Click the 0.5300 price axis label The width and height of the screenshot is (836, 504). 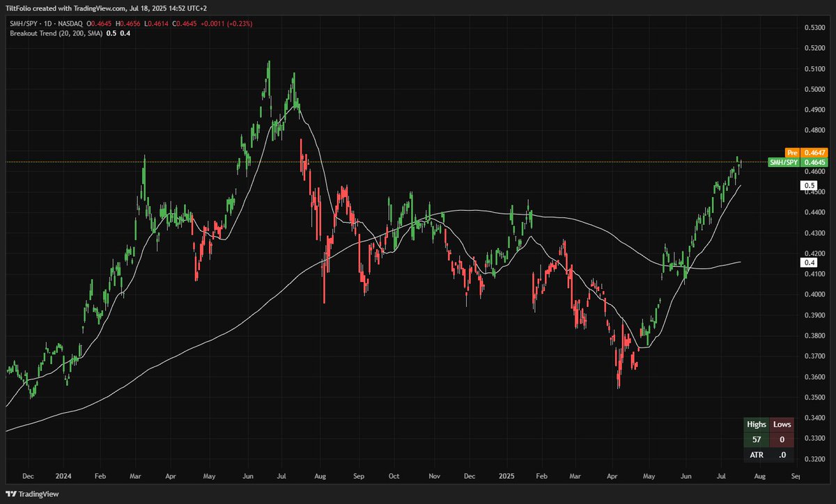[814, 27]
